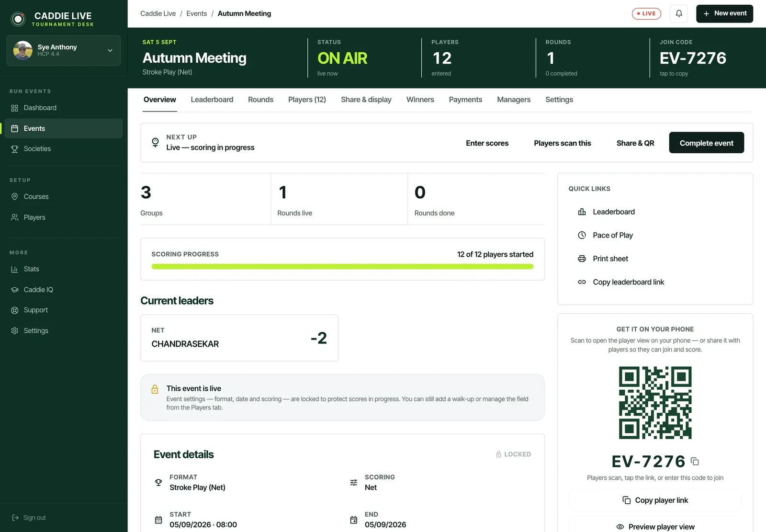
Task: Go to the Share & display tab
Action: (366, 100)
